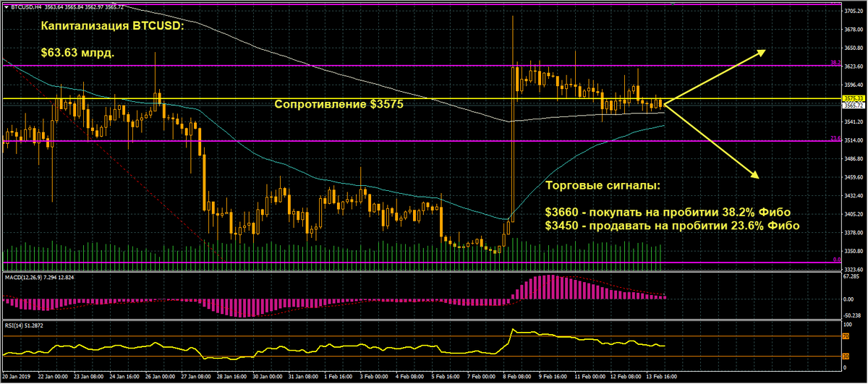Image resolution: width=868 pixels, height=384 pixels.
Task: Click price axis value 3596.40
Action: [854, 85]
